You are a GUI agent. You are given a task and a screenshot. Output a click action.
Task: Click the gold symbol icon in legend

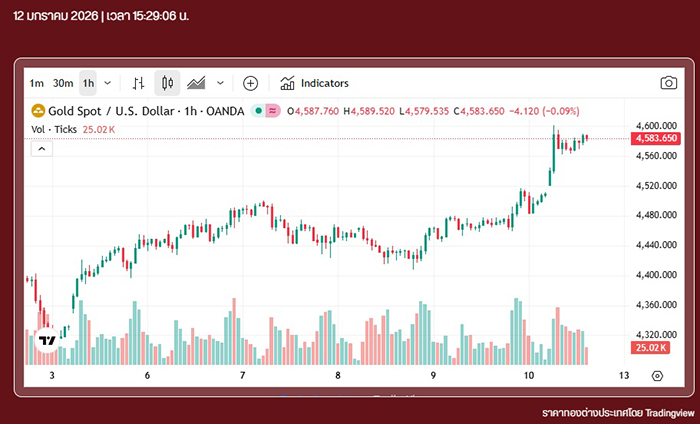[38, 110]
